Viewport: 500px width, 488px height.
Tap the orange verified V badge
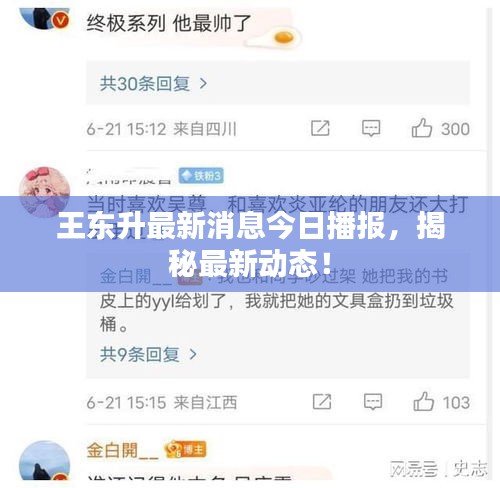click(x=60, y=21)
